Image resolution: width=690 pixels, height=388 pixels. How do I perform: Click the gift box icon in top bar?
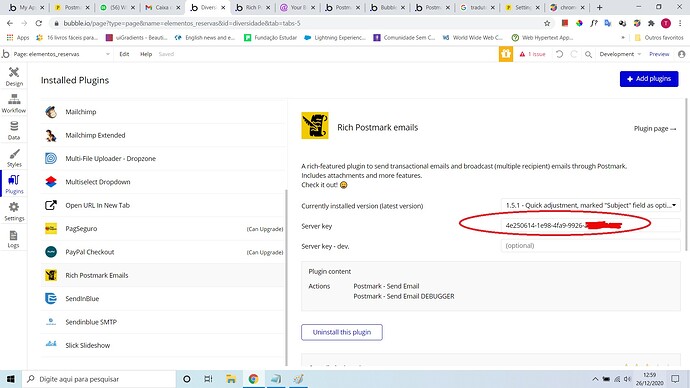coord(506,54)
